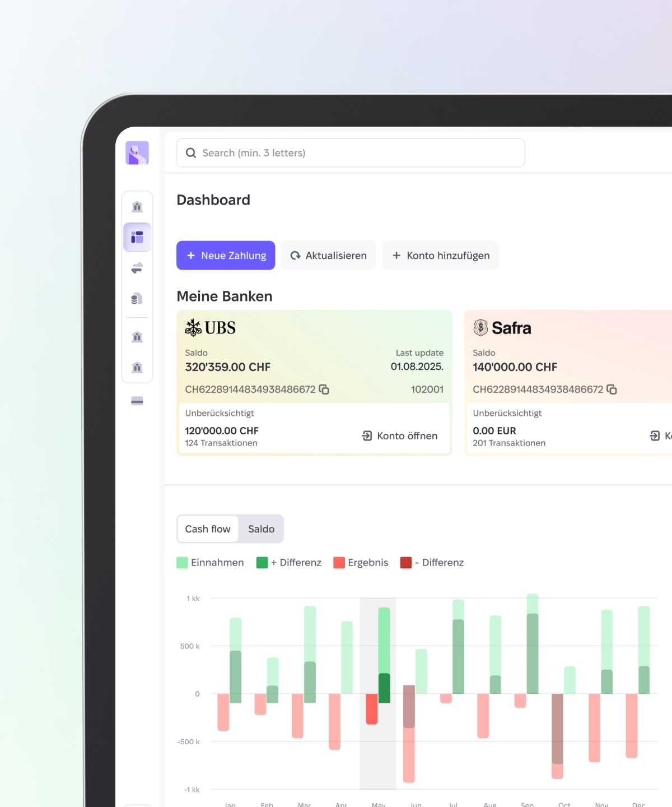Click the magnifier icon in the search bar
This screenshot has width=672, height=807.
191,153
